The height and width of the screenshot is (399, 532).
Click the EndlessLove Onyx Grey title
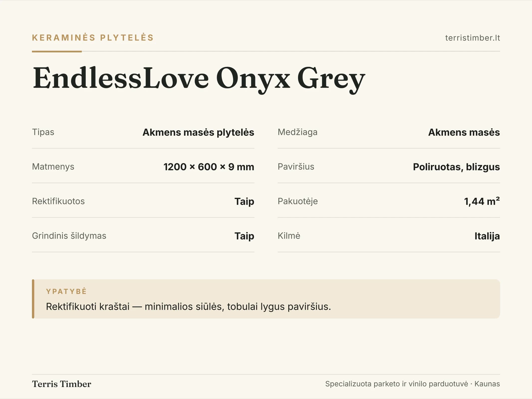[x=199, y=79]
